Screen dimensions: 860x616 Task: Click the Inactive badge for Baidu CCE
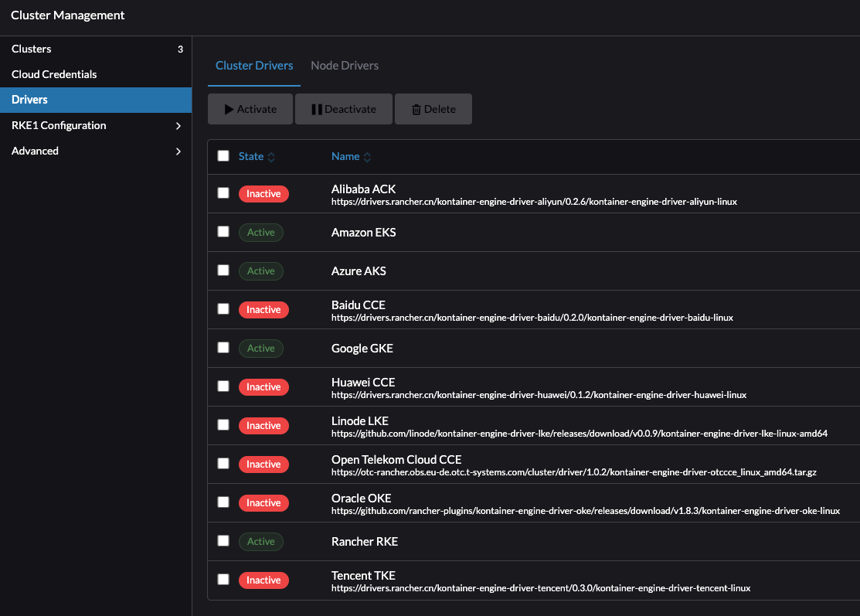[263, 310]
